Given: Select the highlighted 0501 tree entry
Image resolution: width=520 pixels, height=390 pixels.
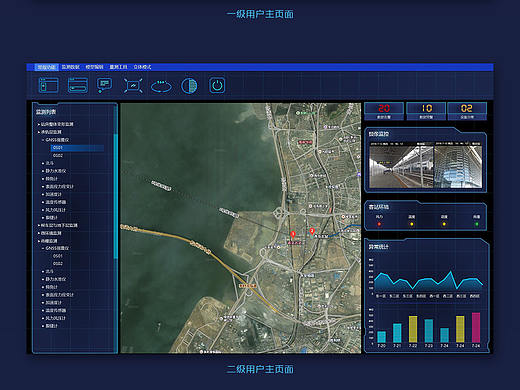Looking at the screenshot, I should 77,148.
